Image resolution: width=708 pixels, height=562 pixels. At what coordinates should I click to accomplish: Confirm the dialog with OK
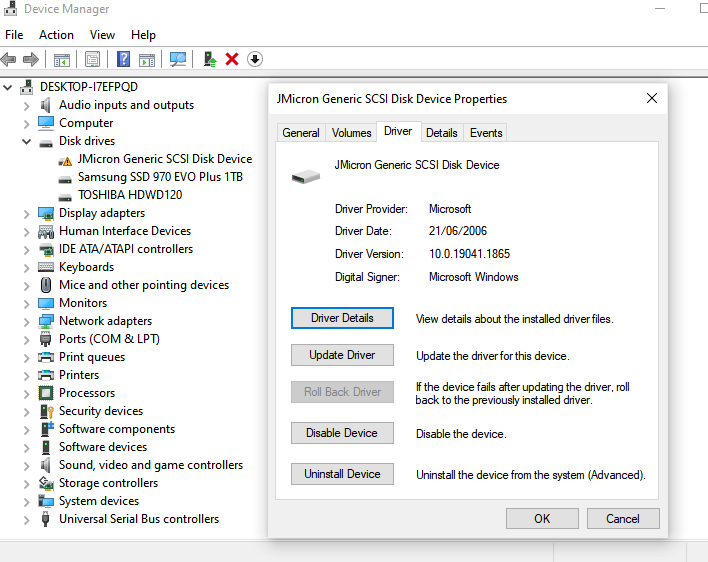(x=542, y=518)
